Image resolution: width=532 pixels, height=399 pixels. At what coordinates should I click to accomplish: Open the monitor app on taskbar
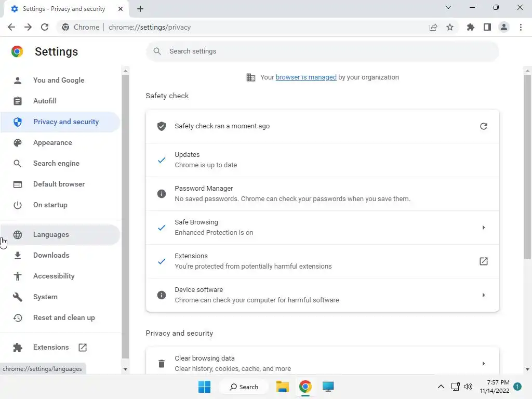pos(328,387)
